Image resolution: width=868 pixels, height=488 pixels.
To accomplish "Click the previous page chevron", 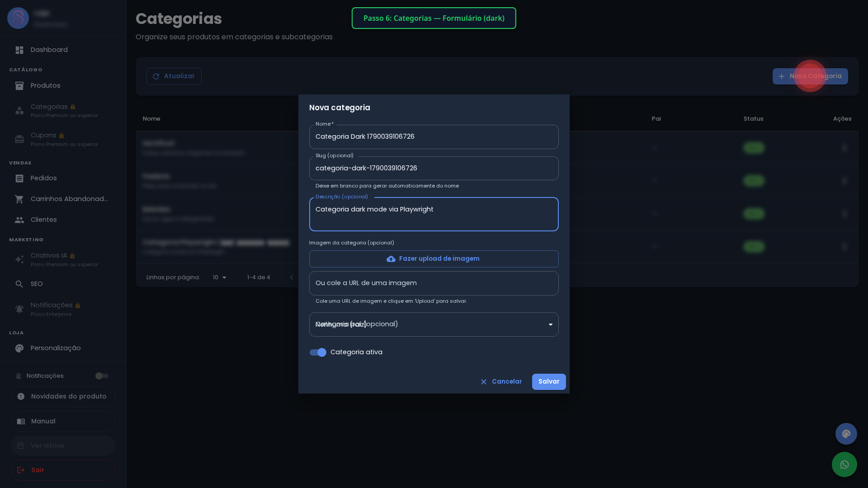I will [292, 277].
